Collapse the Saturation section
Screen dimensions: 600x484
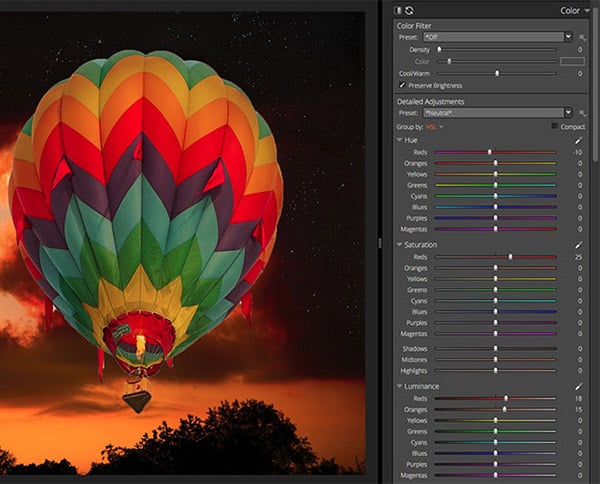[399, 244]
